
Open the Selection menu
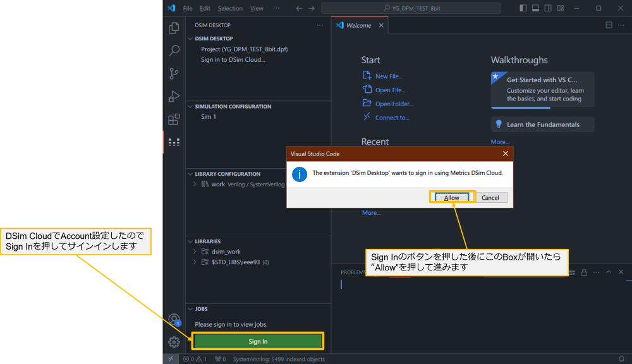pos(230,8)
